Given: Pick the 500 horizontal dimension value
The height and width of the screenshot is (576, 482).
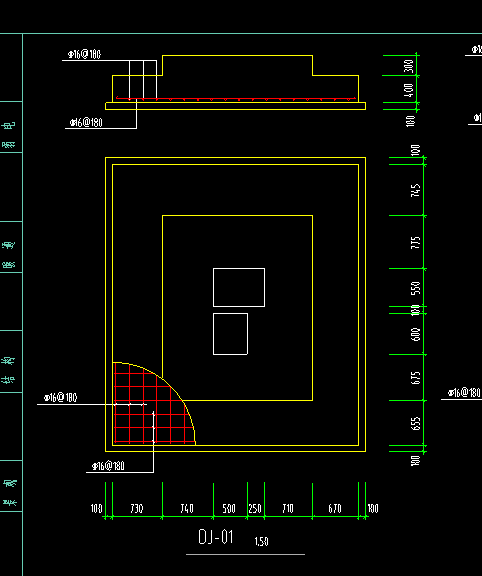Looking at the screenshot, I should click(229, 508).
